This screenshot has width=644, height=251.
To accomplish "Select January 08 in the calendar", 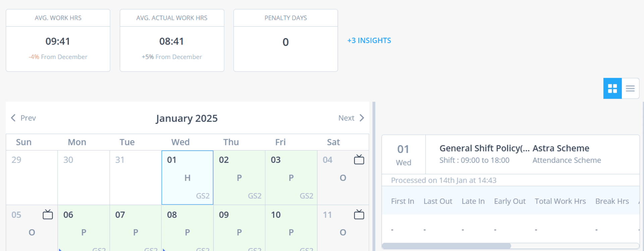I will pos(187,228).
